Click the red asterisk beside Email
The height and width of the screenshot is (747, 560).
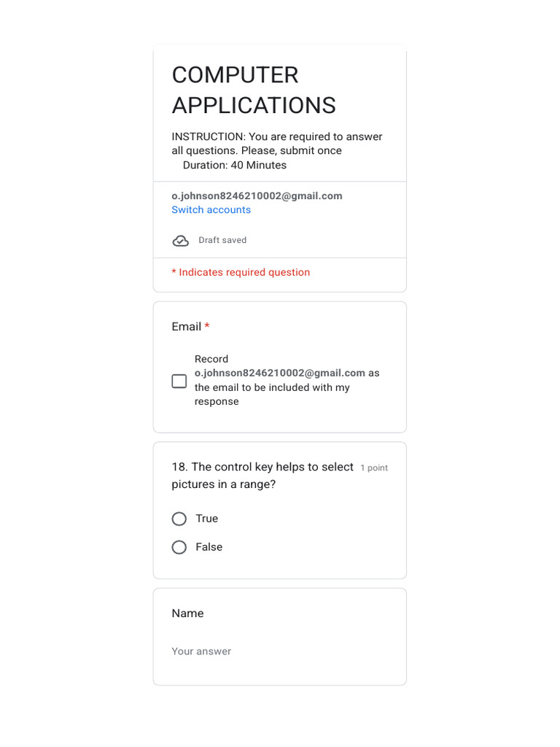click(207, 327)
